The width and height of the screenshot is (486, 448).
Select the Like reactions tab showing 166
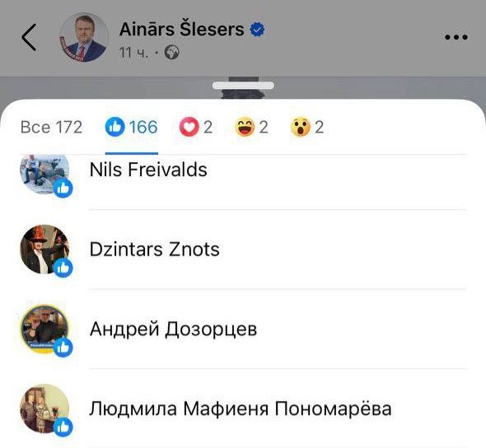point(132,128)
